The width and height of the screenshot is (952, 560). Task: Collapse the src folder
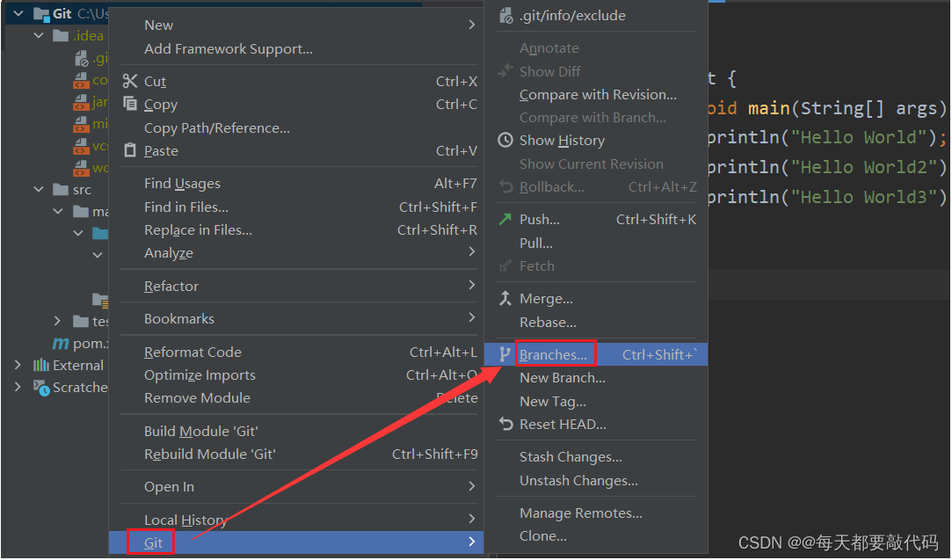click(38, 189)
